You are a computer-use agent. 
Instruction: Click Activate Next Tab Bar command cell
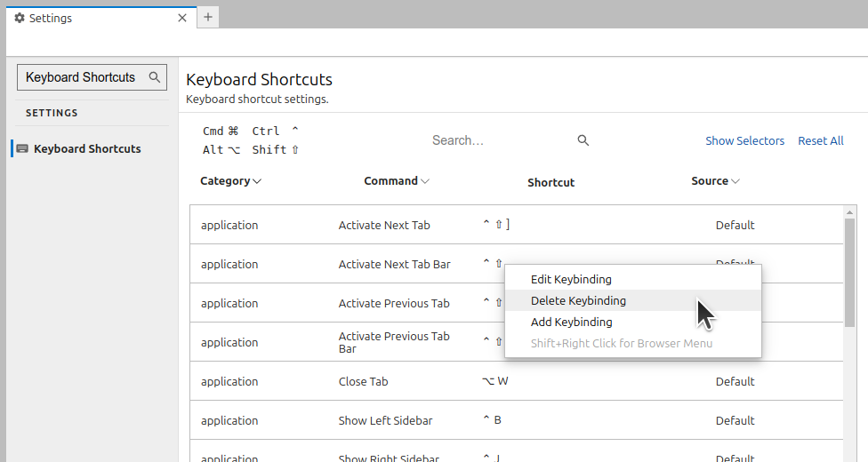click(395, 265)
